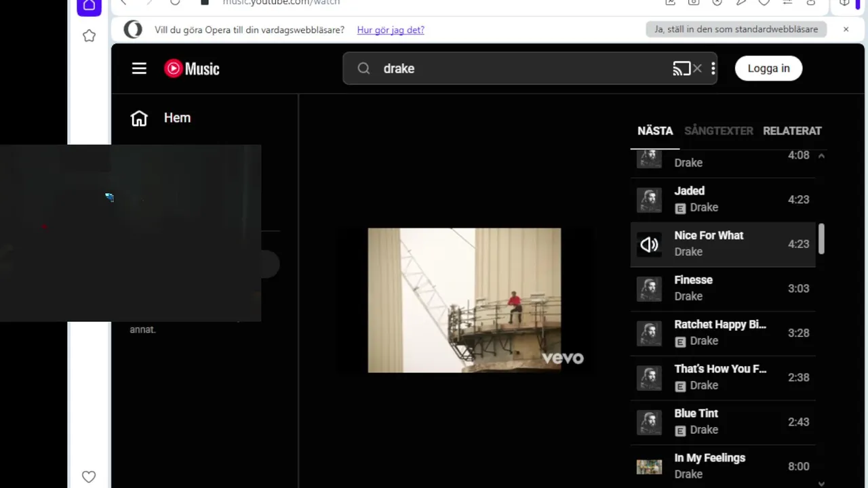Click the Opera logo in the infobar
The height and width of the screenshot is (488, 868).
click(133, 30)
